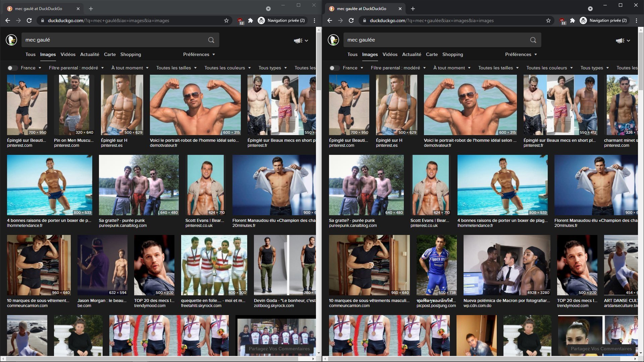Expand the Préférences menu in left window
Viewport: 644px width, 362px height.
tap(199, 54)
